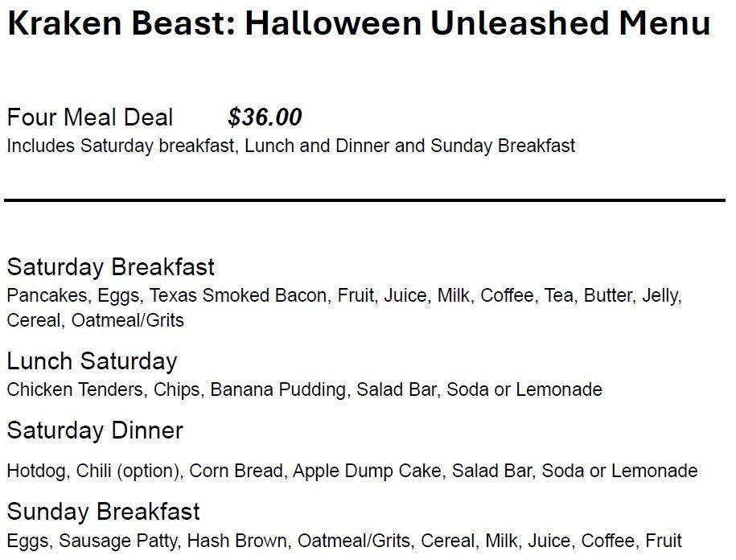
Task: Click the Four Meal Deal heading
Action: [x=90, y=117]
